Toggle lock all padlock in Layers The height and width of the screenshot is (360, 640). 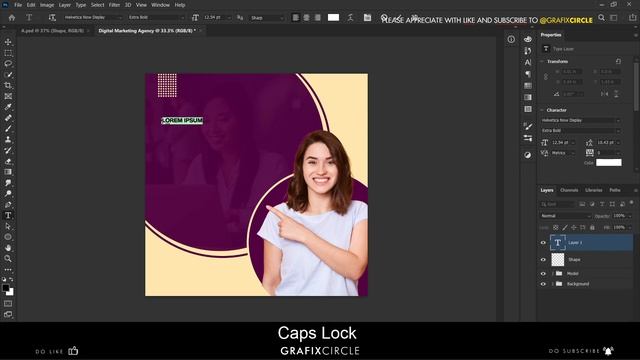click(592, 227)
